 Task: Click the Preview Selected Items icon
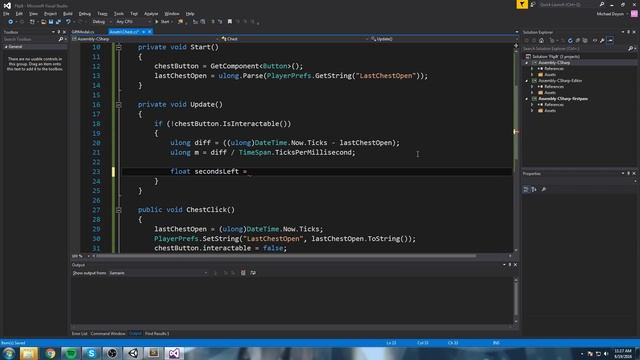pos(610,40)
